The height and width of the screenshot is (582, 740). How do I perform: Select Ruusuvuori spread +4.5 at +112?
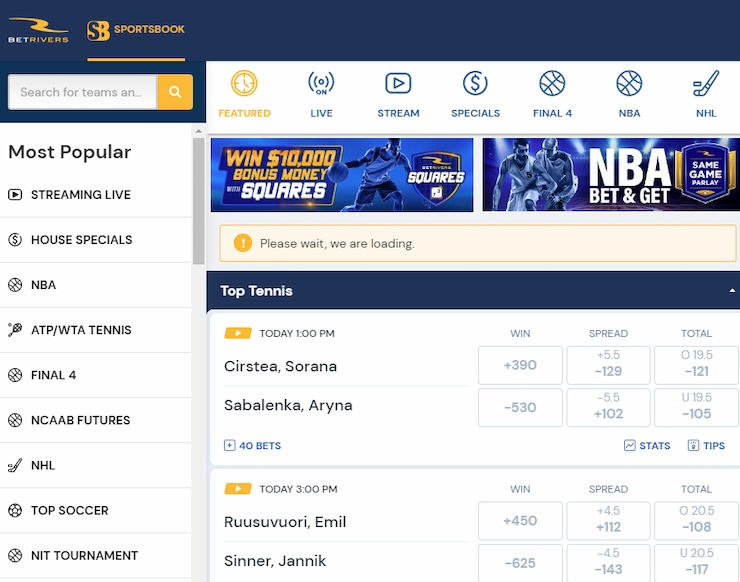[608, 521]
